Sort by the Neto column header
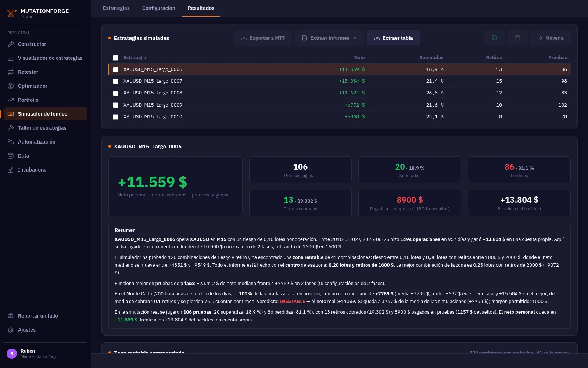The image size is (588, 368). pyautogui.click(x=359, y=58)
